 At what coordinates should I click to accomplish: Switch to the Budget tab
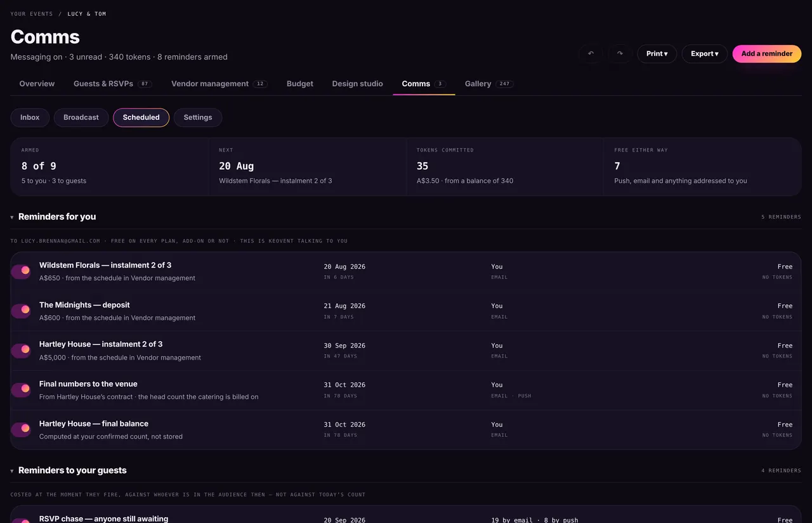(300, 84)
